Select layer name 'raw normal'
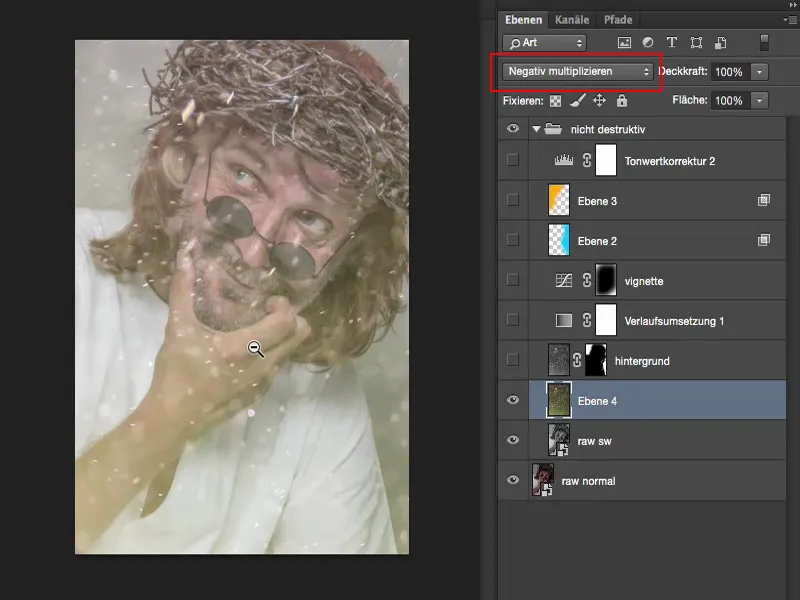Viewport: 800px width, 600px height. [588, 481]
